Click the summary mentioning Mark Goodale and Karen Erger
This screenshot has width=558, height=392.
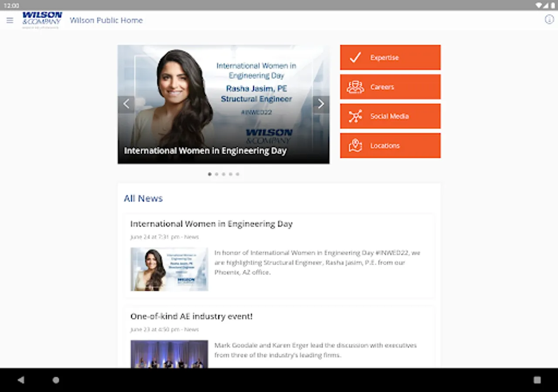tap(316, 350)
